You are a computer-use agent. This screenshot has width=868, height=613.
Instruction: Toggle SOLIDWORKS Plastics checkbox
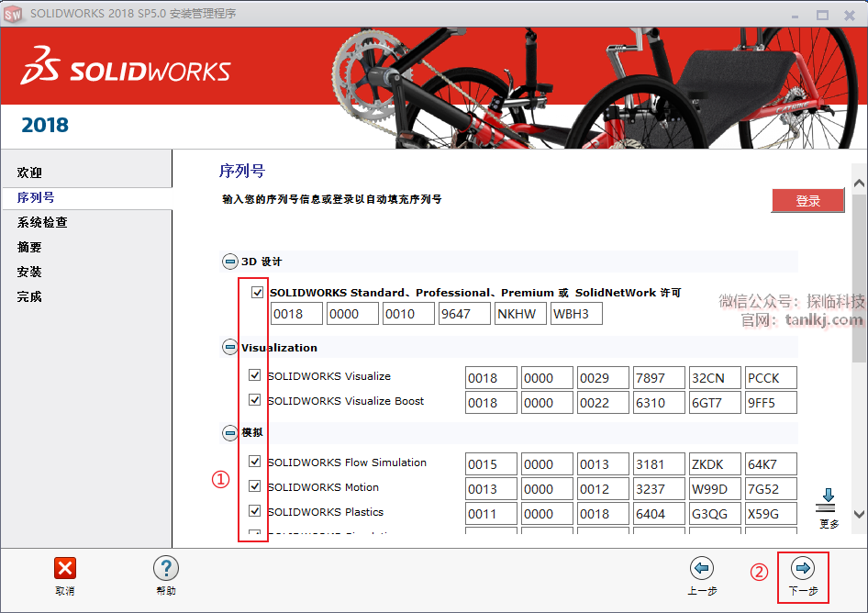pyautogui.click(x=255, y=510)
